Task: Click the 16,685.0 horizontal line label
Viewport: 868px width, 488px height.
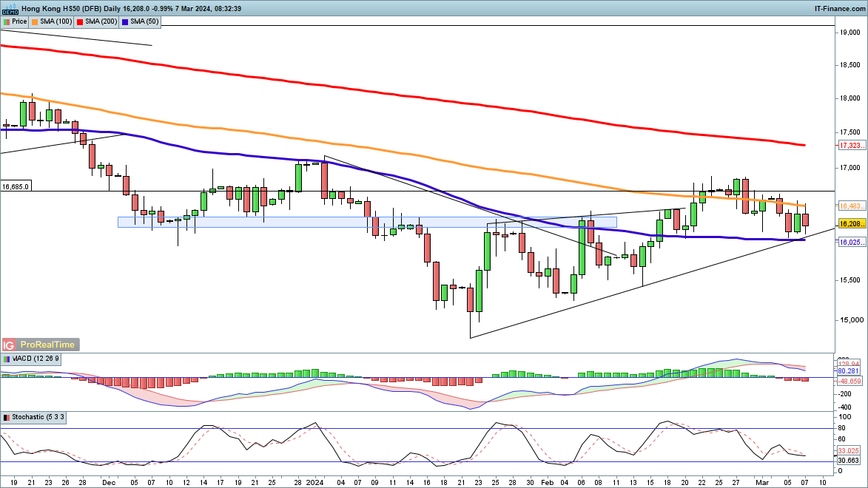Action: point(16,186)
